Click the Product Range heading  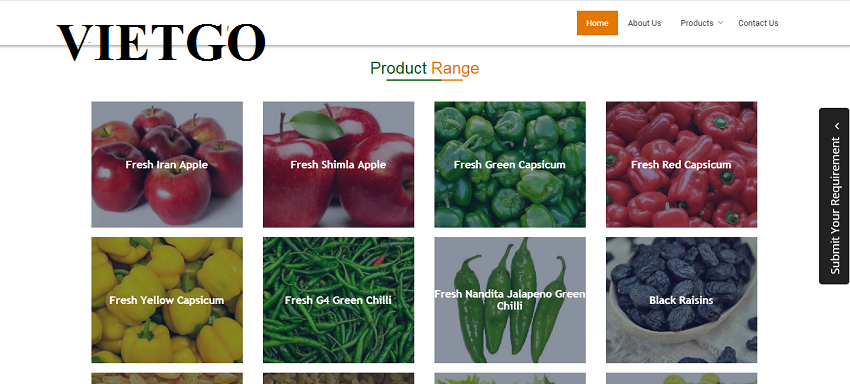(424, 68)
